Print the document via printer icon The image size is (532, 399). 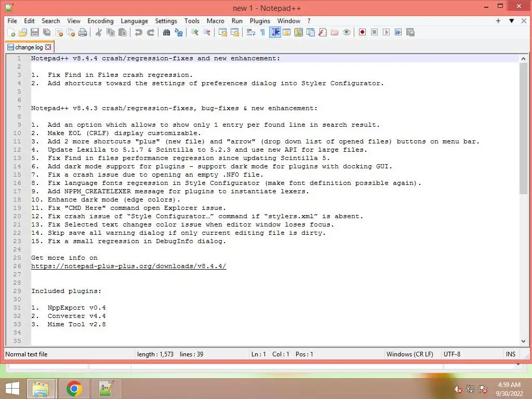point(83,32)
